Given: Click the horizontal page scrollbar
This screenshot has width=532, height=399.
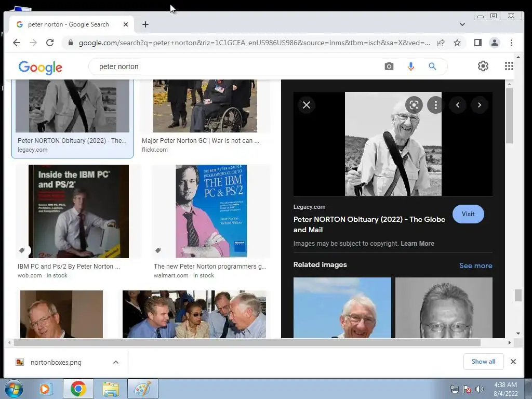Looking at the screenshot, I should [x=247, y=343].
